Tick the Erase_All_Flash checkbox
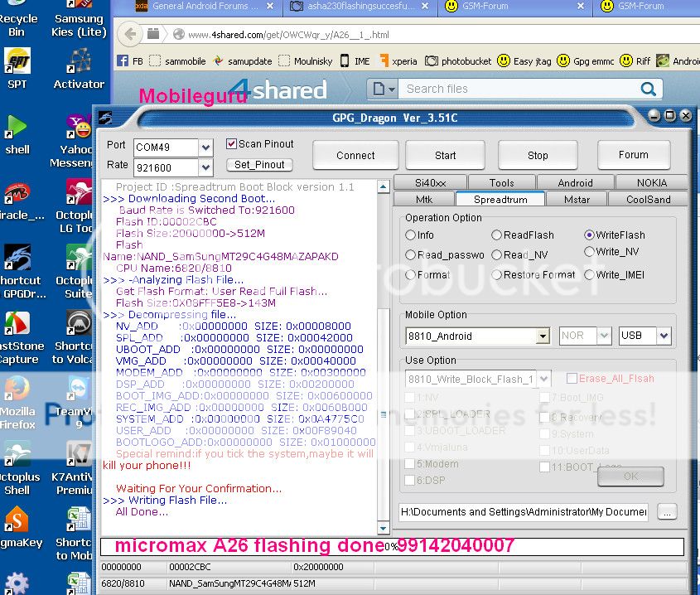 [x=572, y=379]
